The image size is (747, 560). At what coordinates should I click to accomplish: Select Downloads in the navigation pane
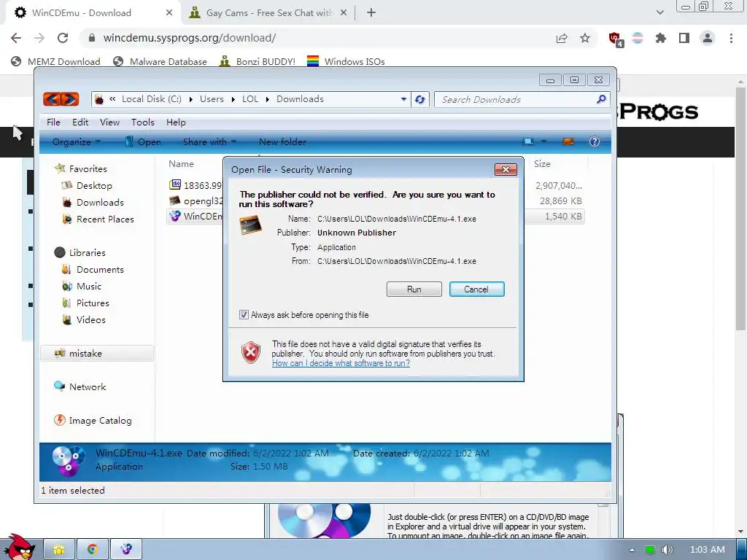click(100, 203)
